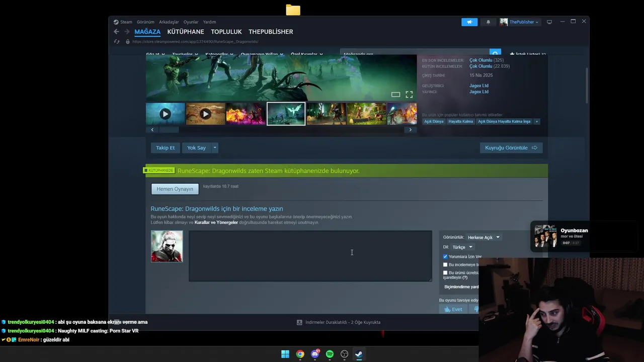Click the store search magnifier button
This screenshot has height=362, width=644.
(496, 53)
